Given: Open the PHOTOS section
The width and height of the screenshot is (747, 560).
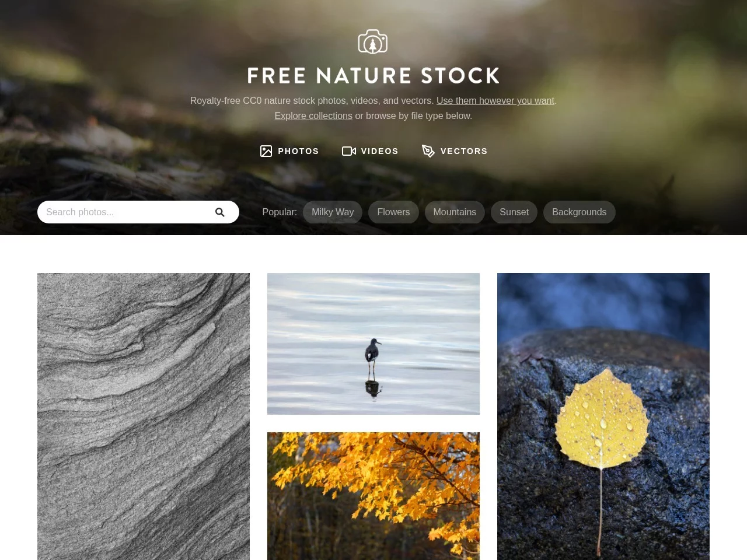Looking at the screenshot, I should click(x=289, y=151).
